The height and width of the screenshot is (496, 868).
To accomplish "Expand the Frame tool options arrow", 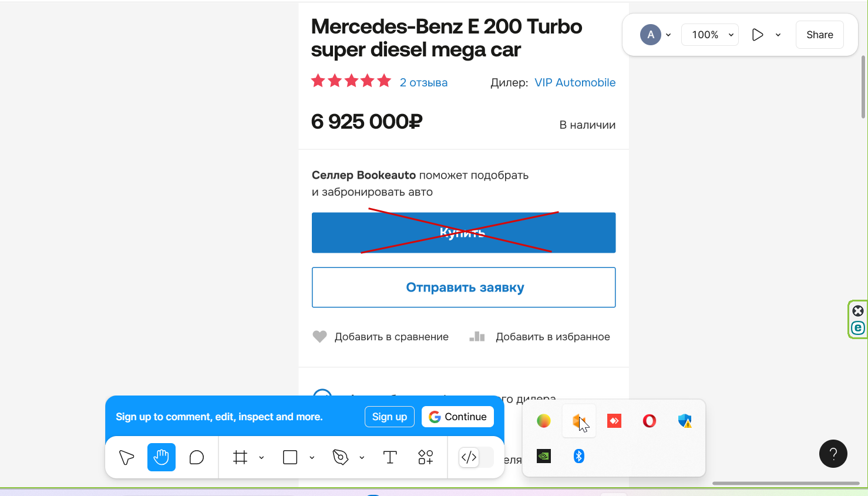I will click(x=261, y=458).
